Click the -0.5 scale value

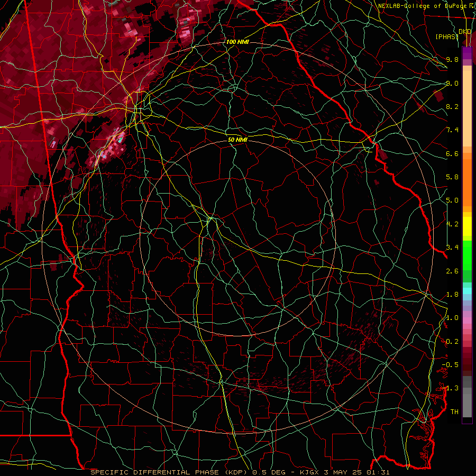(450, 365)
